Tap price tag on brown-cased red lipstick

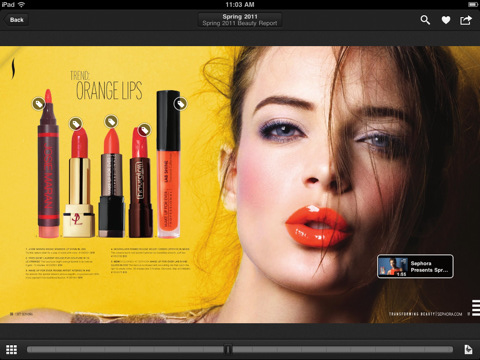tap(144, 130)
